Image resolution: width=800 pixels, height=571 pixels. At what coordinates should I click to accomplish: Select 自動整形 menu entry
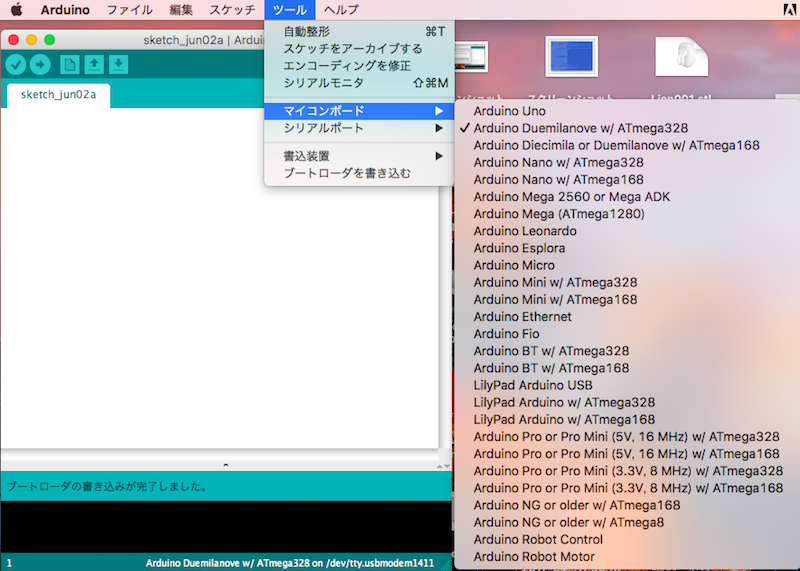tap(359, 32)
